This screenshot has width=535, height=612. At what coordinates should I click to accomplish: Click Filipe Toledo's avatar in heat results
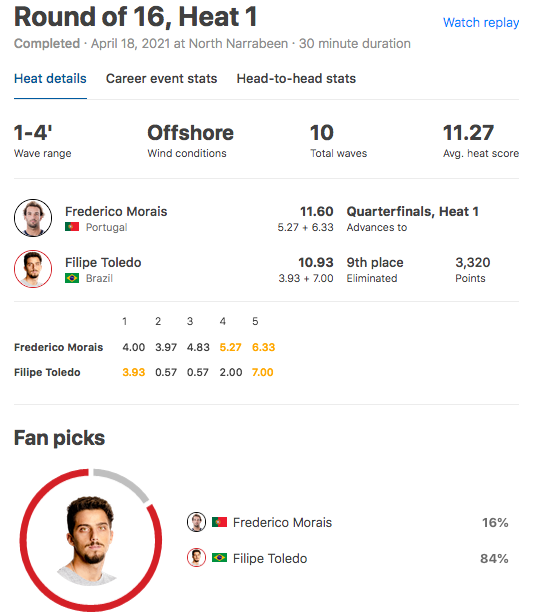(x=33, y=269)
